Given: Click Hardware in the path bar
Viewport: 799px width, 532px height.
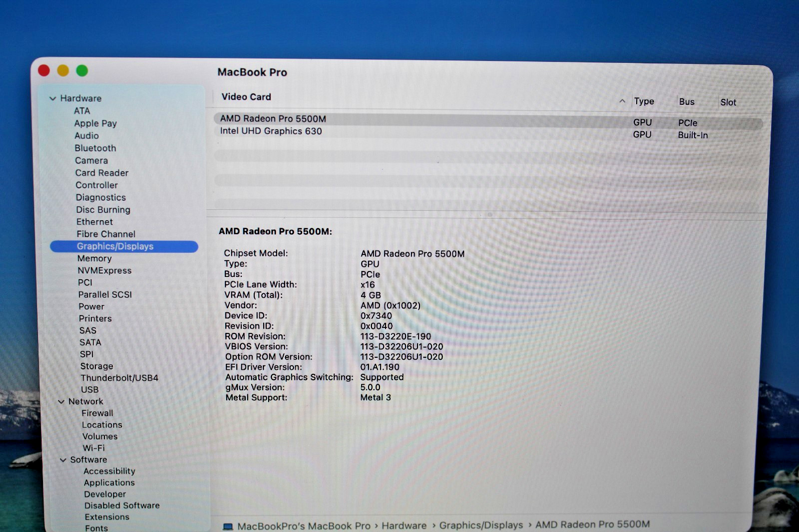Looking at the screenshot, I should [404, 526].
